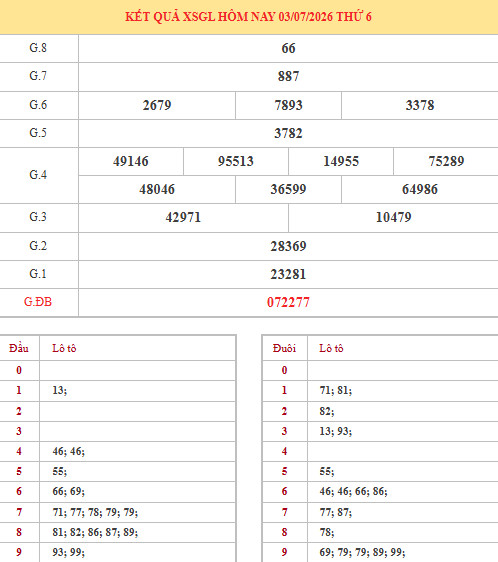Viewport: 498px width, 562px height.
Task: Click the Đầu column header
Action: [19, 348]
